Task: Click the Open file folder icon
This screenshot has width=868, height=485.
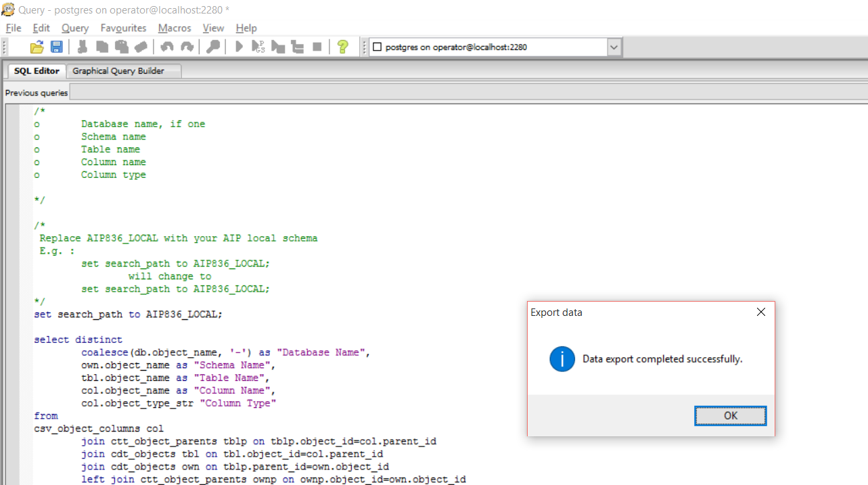Action: (x=37, y=47)
